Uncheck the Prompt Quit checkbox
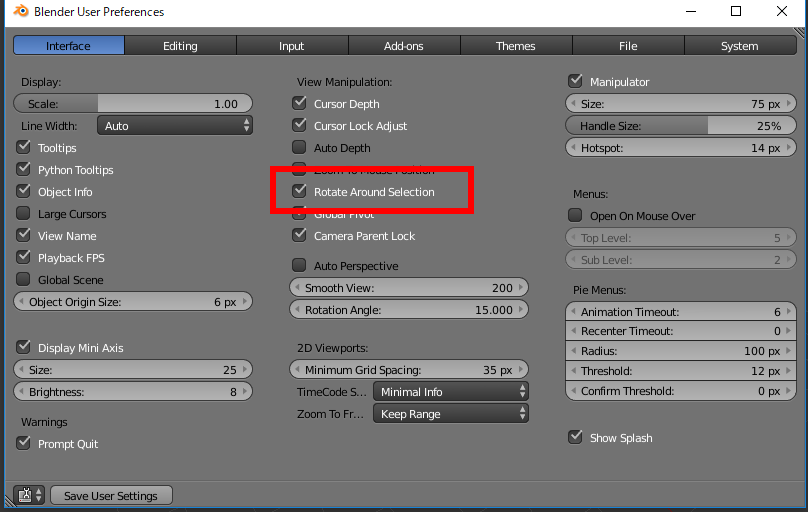The width and height of the screenshot is (808, 512). 24,443
